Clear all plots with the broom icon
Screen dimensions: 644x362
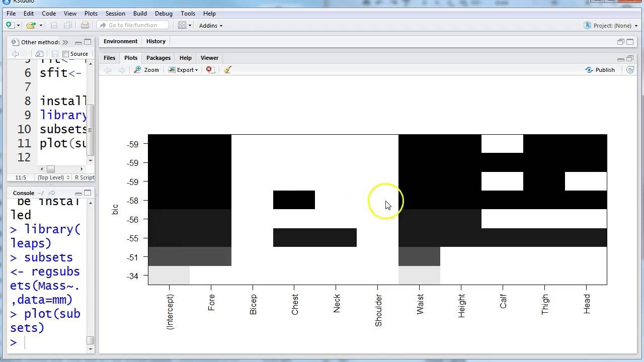tap(227, 70)
